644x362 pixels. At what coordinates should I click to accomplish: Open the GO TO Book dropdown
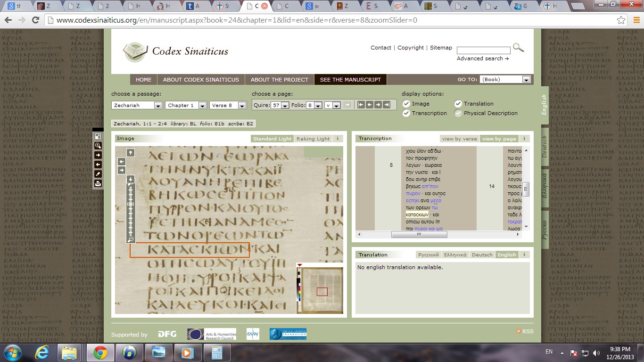click(526, 80)
